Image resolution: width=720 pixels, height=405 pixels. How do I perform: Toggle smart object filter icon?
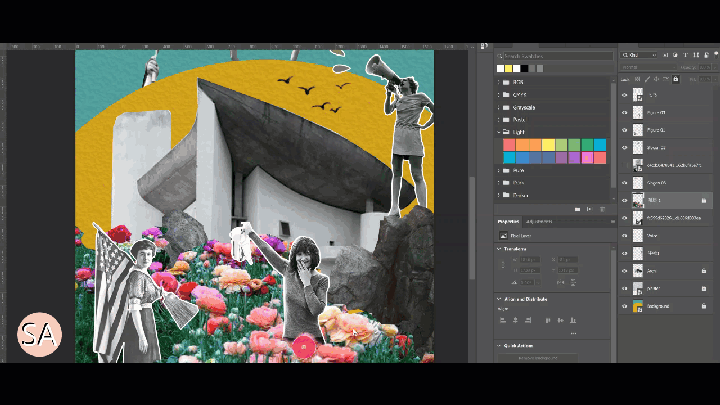click(706, 55)
